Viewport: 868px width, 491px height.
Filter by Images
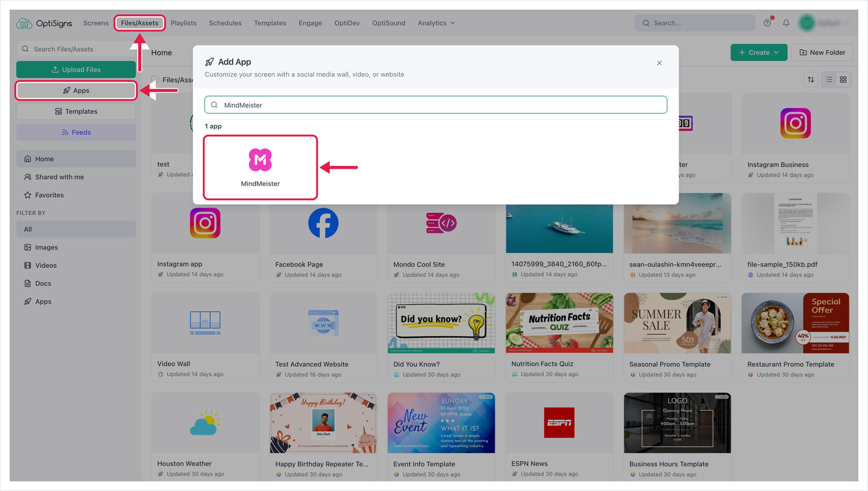point(76,247)
